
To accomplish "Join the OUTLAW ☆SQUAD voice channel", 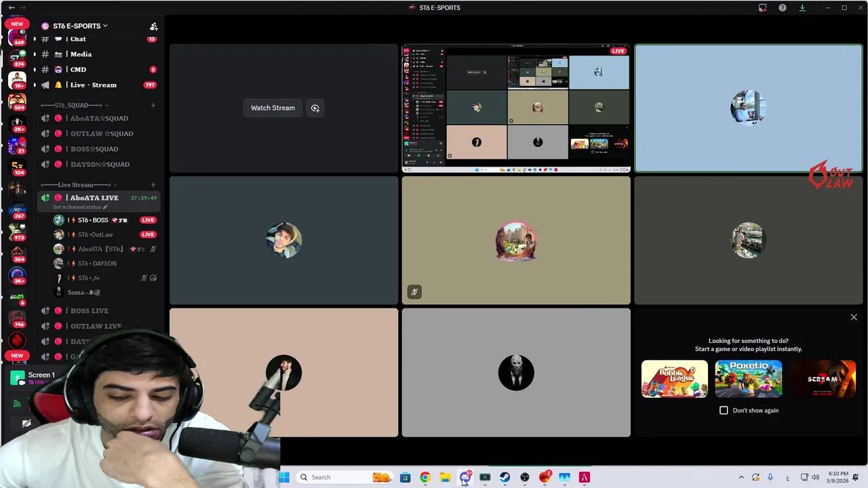I will point(98,134).
